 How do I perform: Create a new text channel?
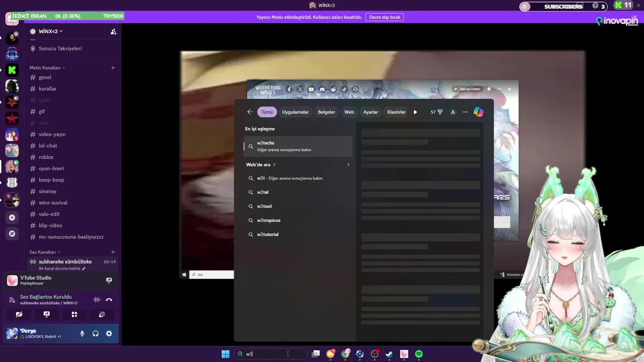coord(113,67)
